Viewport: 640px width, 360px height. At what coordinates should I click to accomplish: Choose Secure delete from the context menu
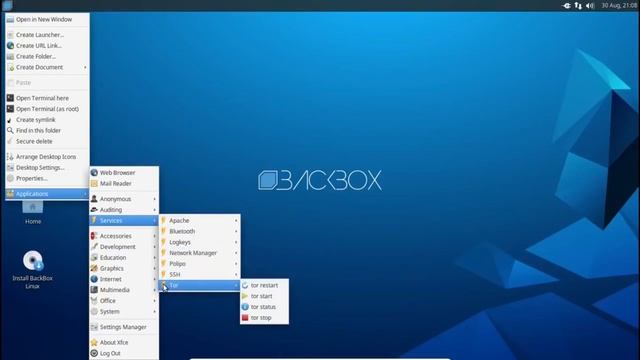tap(47, 141)
